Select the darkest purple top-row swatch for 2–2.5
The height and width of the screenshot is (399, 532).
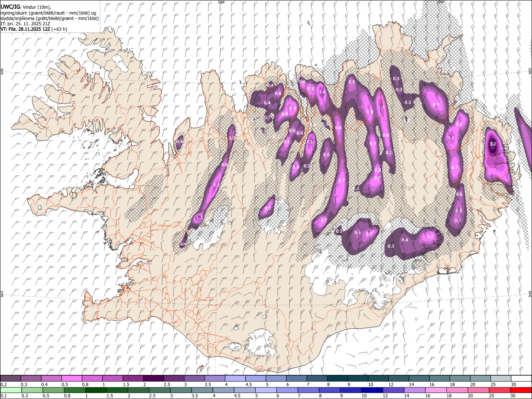153,379
